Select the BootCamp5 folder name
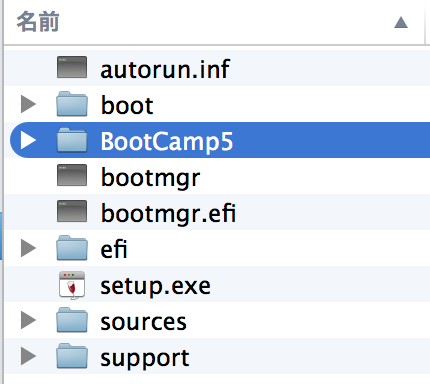The height and width of the screenshot is (384, 430). [x=167, y=142]
